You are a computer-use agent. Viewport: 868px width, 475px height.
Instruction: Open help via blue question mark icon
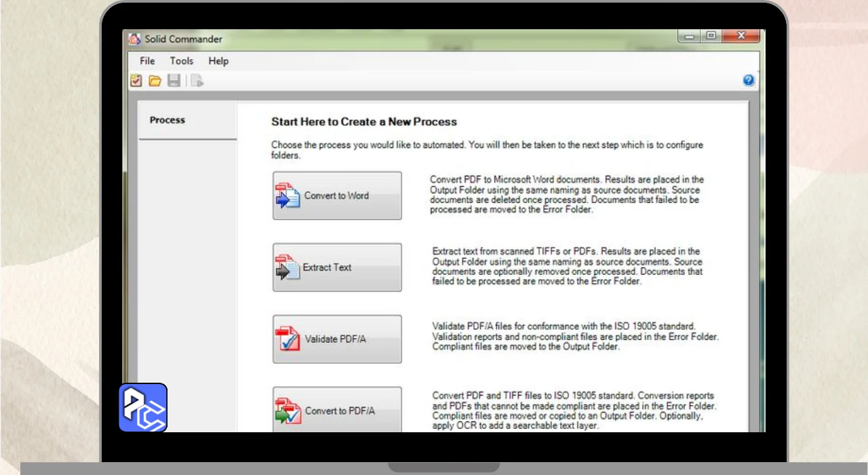749,80
